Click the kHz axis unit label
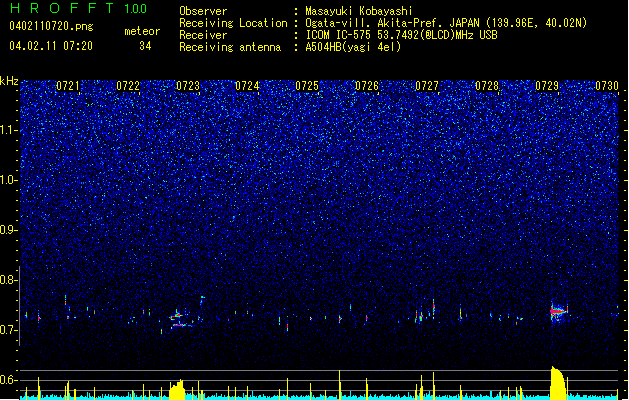This screenshot has height=400, width=629. point(9,81)
